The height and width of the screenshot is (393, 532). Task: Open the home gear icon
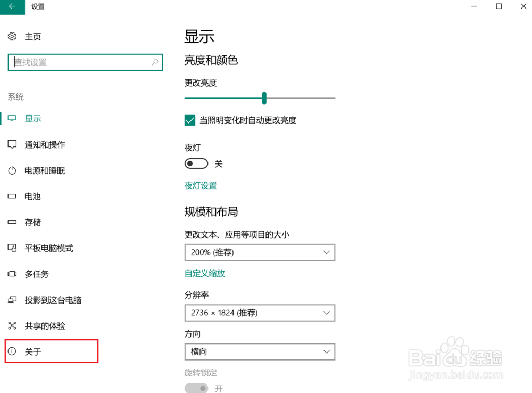click(x=12, y=36)
